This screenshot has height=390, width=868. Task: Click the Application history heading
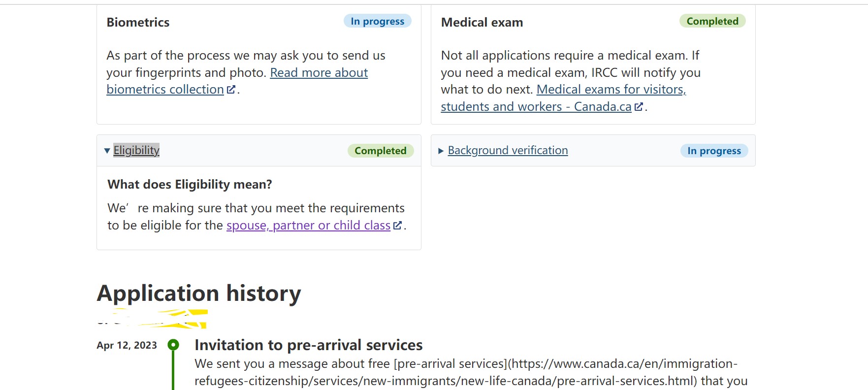pos(199,293)
